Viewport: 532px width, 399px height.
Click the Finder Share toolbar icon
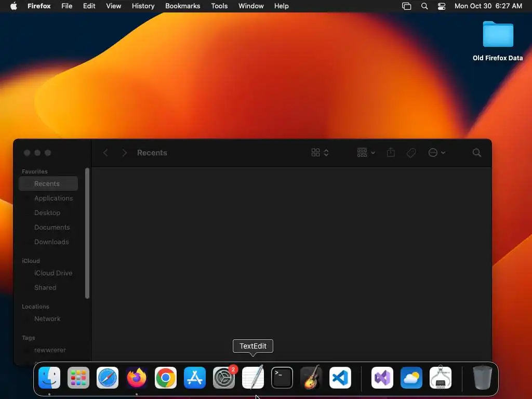point(391,152)
